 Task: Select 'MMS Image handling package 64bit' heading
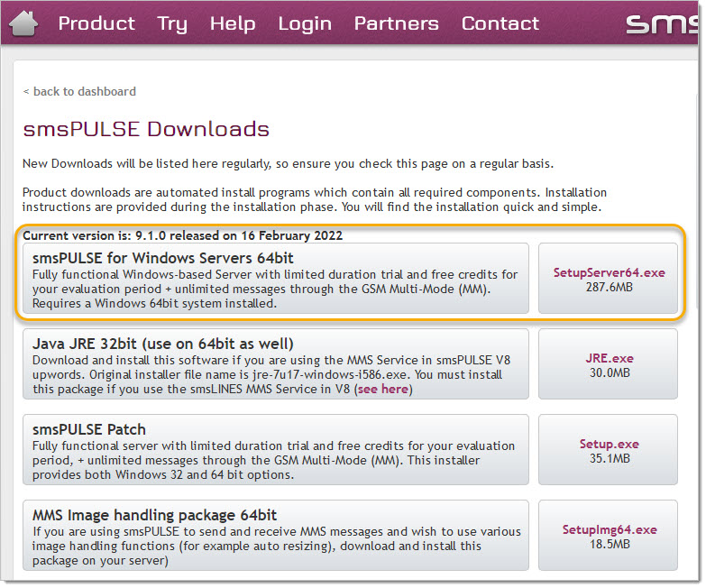(155, 516)
